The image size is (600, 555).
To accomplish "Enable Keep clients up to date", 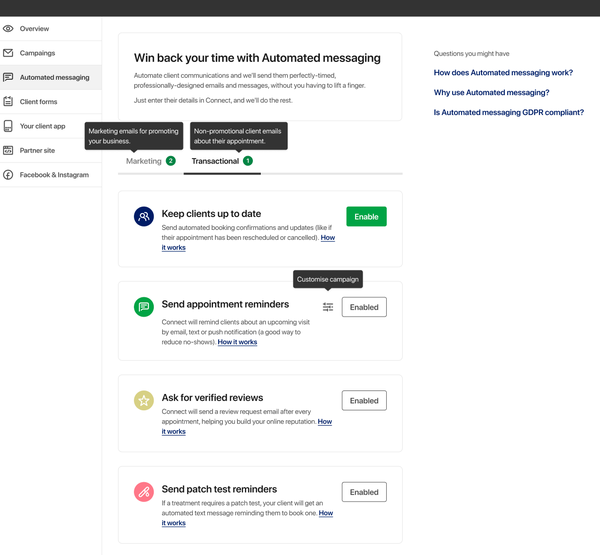I will click(366, 216).
